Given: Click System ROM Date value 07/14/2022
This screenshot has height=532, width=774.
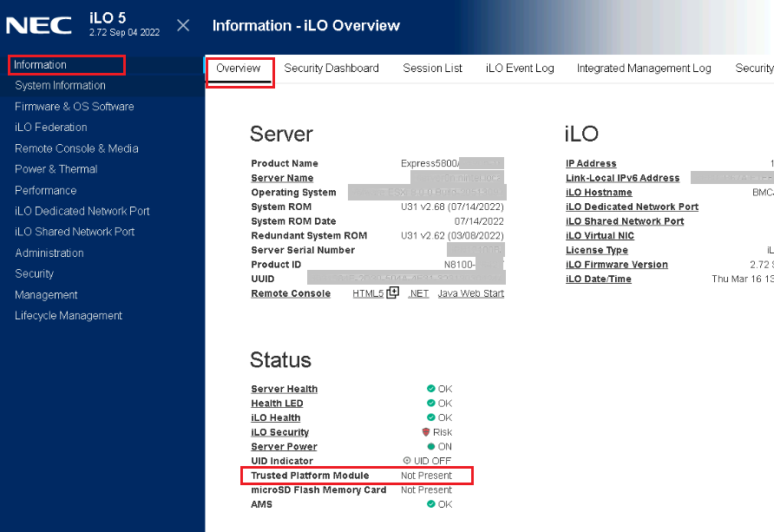Looking at the screenshot, I should [479, 221].
